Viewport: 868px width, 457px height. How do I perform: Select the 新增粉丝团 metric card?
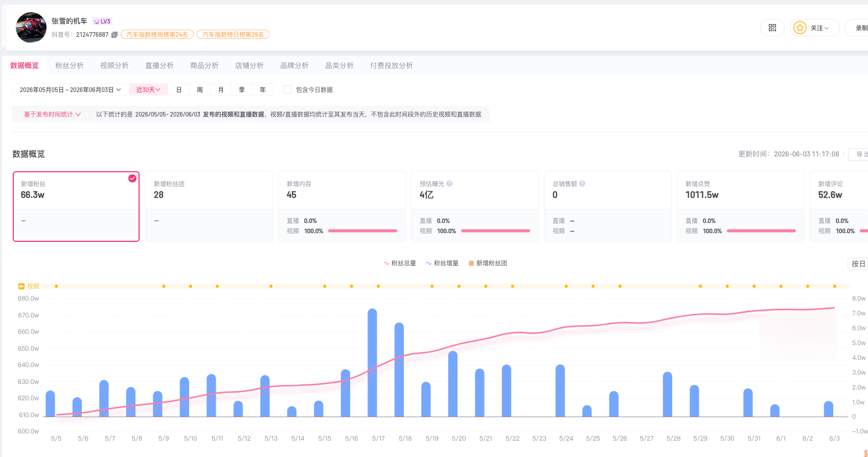[209, 207]
